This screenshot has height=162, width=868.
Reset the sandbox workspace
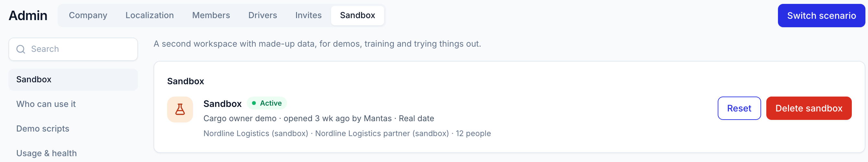tap(739, 109)
